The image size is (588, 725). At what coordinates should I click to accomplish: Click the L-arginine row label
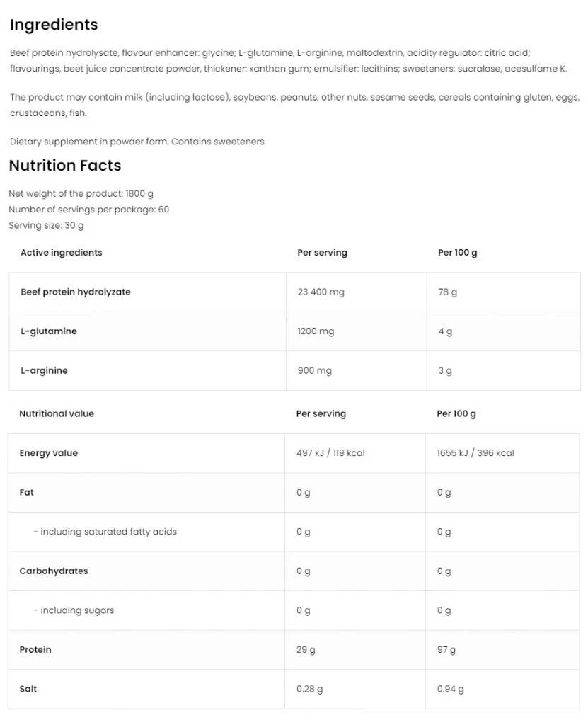[45, 370]
